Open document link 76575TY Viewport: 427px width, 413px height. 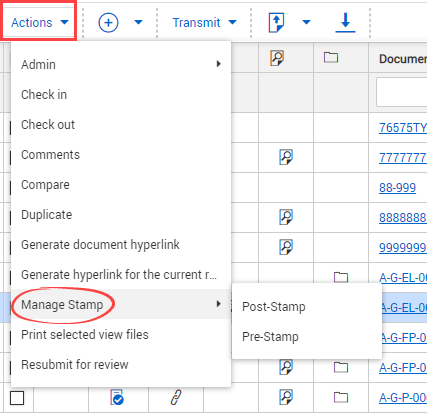[x=403, y=128]
